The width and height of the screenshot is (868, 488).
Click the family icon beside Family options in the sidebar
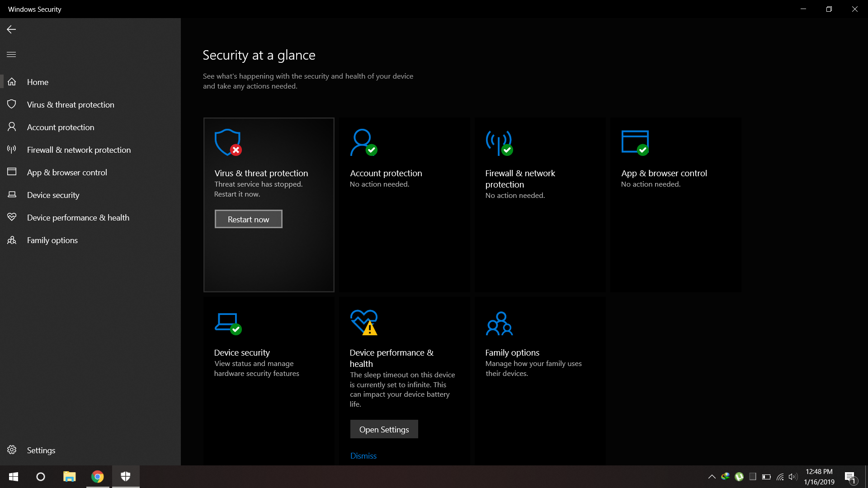pos(12,240)
